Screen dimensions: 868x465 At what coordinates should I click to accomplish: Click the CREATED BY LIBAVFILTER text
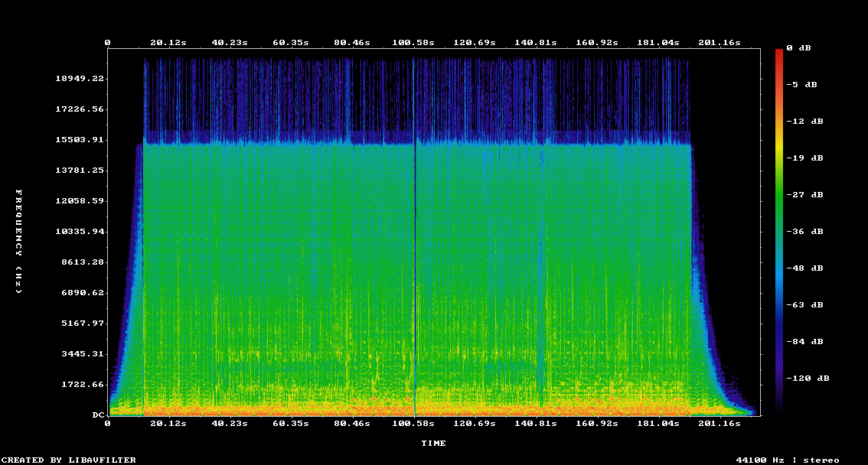coord(70,460)
